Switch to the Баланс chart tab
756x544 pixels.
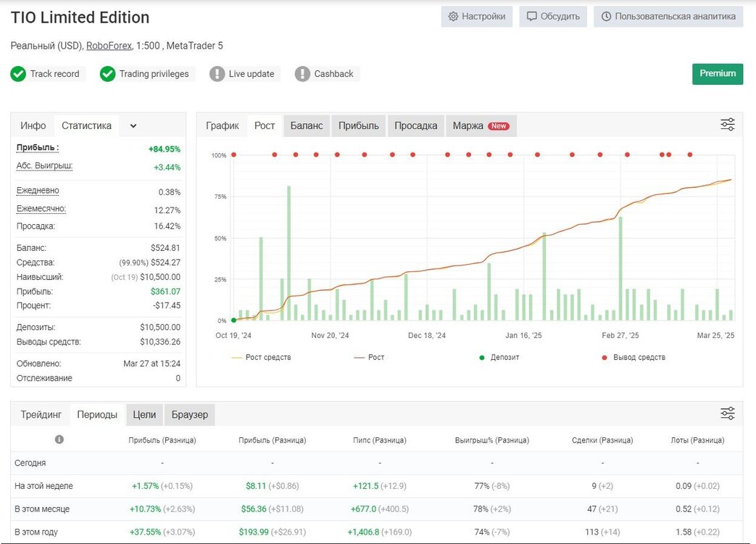(x=307, y=126)
